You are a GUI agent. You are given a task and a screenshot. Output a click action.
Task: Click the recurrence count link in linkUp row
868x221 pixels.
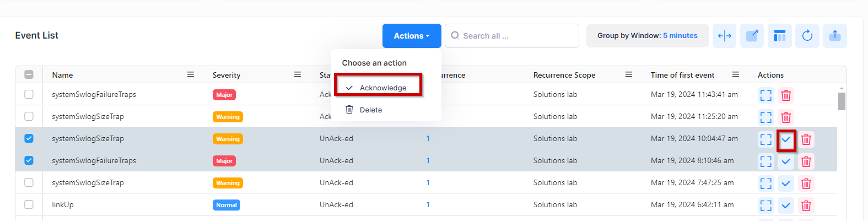pyautogui.click(x=428, y=204)
